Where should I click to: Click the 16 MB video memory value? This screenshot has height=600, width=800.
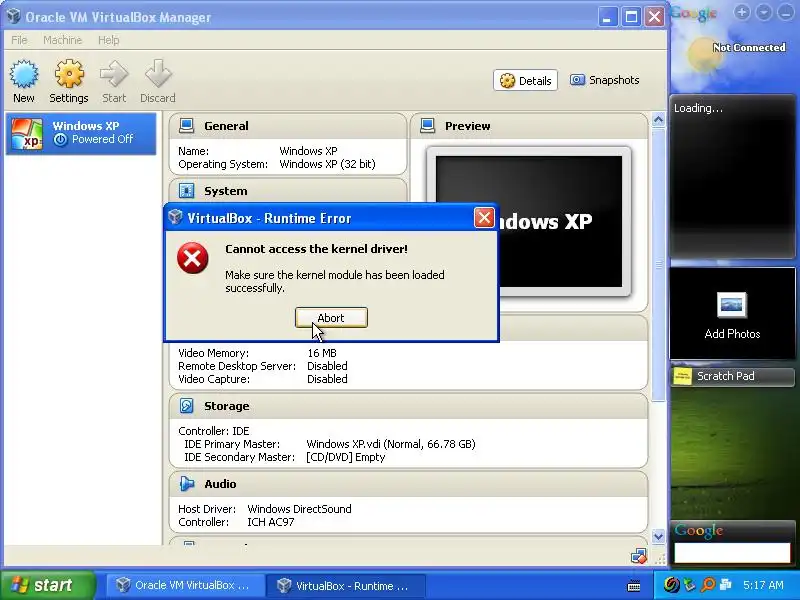coord(321,353)
